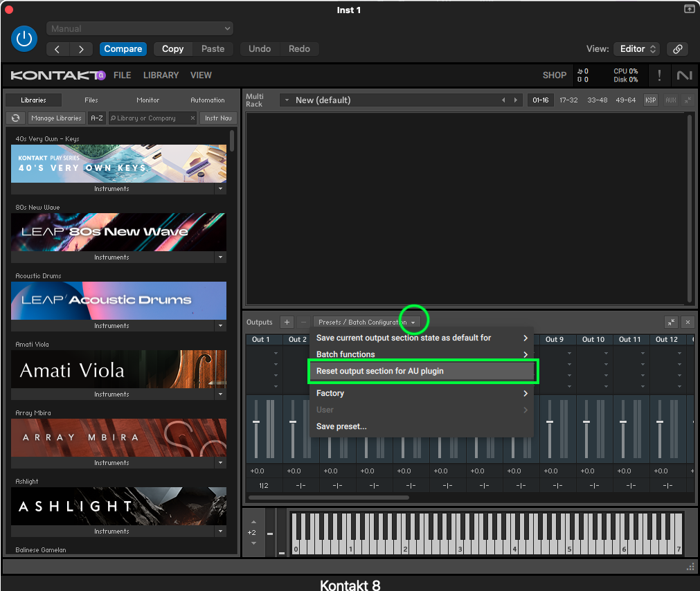The image size is (700, 591).
Task: Toggle A-Z library sorting
Action: click(97, 118)
